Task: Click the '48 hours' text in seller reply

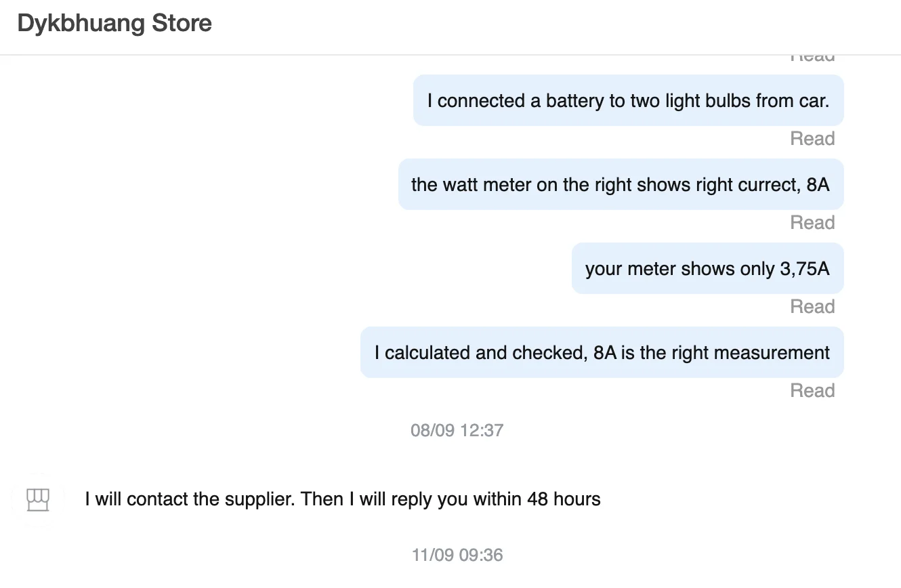Action: click(564, 500)
